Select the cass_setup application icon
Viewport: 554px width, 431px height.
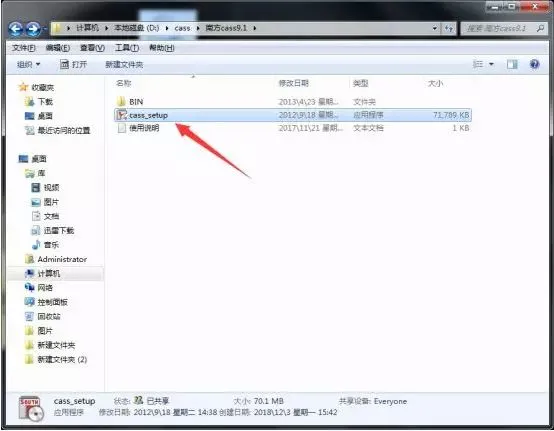click(x=122, y=115)
